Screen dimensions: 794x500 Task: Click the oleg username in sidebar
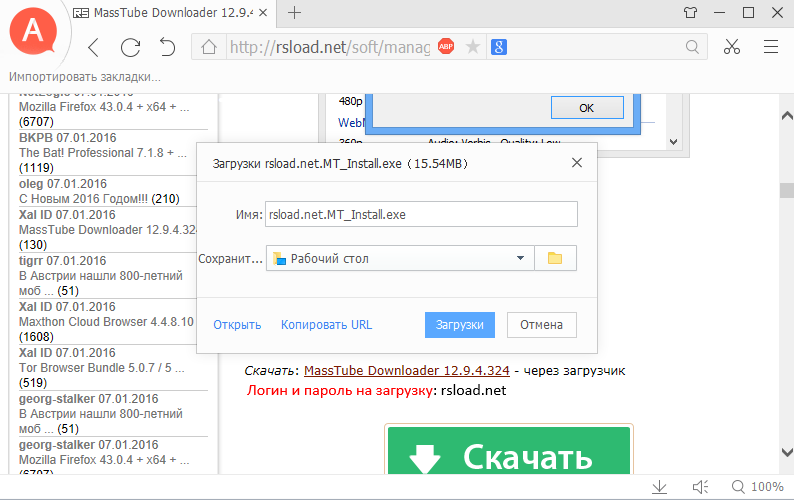pos(31,183)
